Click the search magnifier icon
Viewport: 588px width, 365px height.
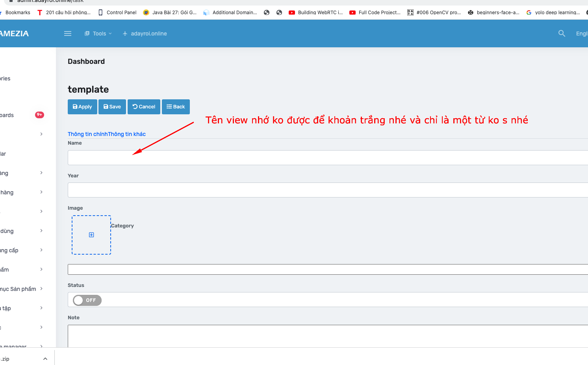coord(562,34)
